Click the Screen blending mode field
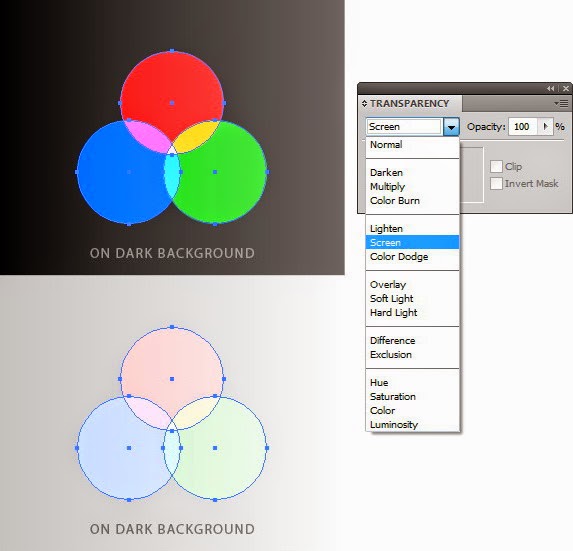Viewport: 573px width, 551px height. (x=405, y=127)
